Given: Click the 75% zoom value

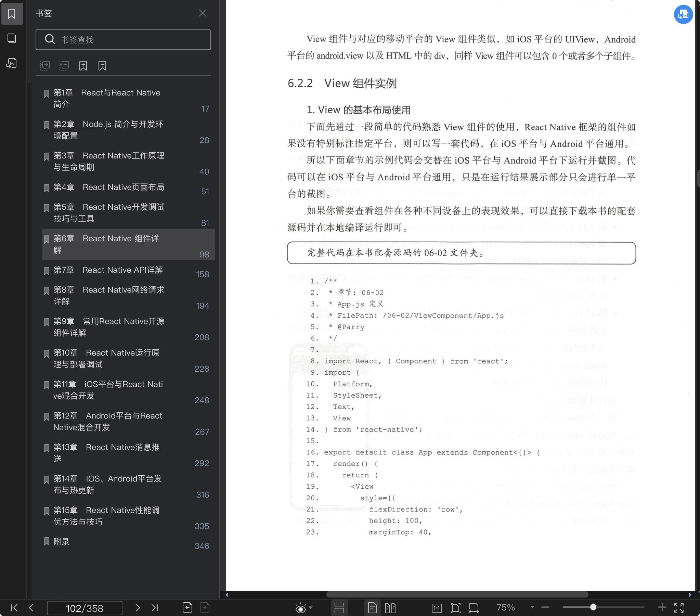Looking at the screenshot, I should click(x=505, y=607).
